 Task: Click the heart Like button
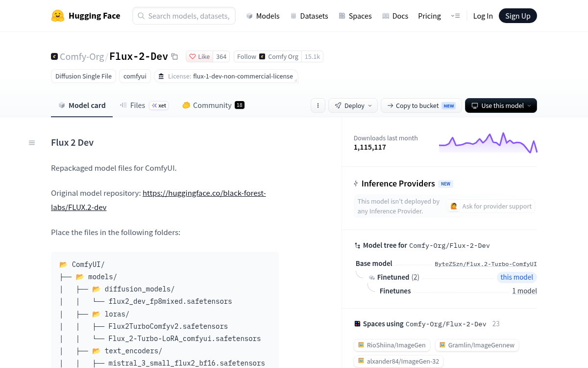click(199, 56)
